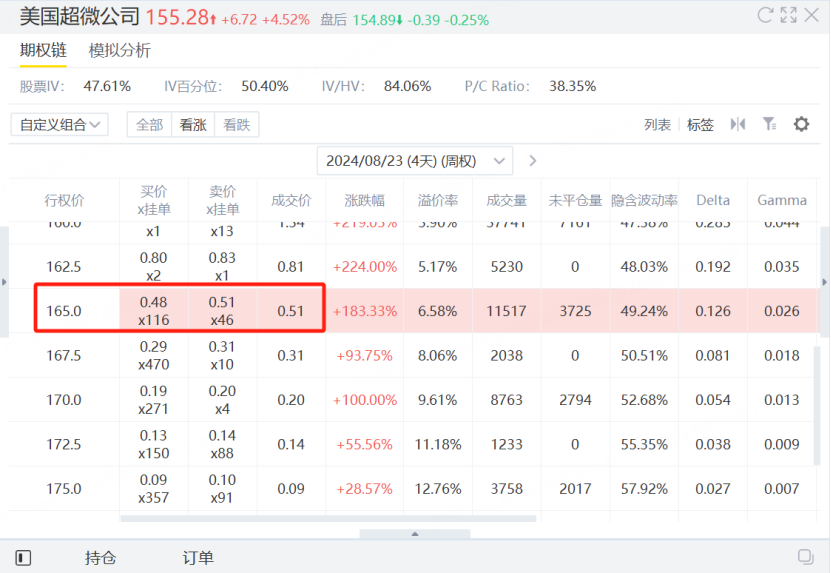Refresh the option chain data
Viewport: 831px width, 573px height.
(x=765, y=15)
